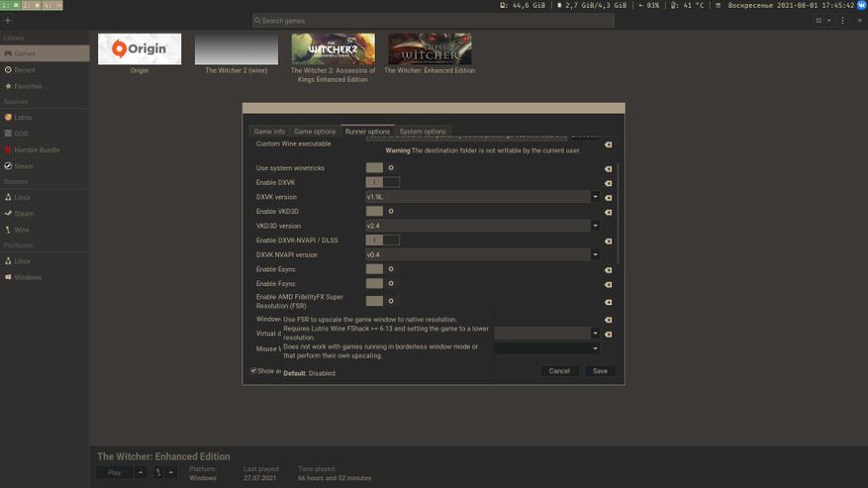Reset the Enable VKD3D option

pyautogui.click(x=609, y=212)
